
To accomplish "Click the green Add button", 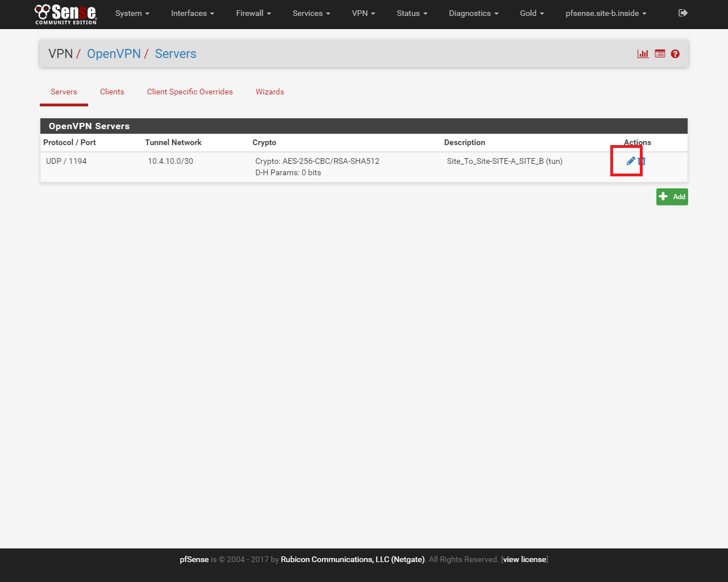I will 672,197.
